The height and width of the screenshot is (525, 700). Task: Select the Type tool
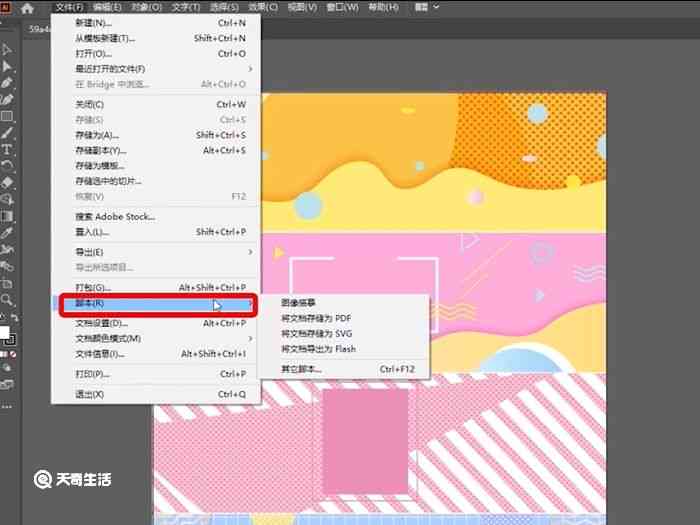(7, 150)
